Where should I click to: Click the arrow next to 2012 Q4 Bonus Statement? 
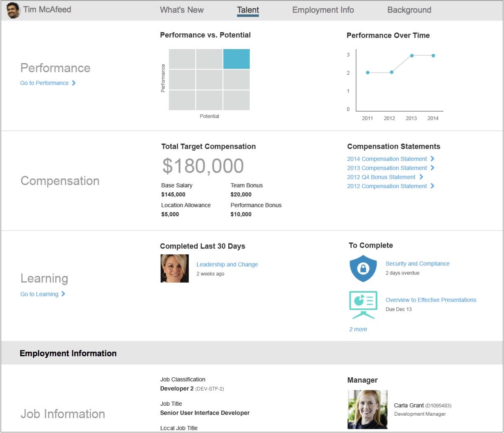pyautogui.click(x=421, y=177)
